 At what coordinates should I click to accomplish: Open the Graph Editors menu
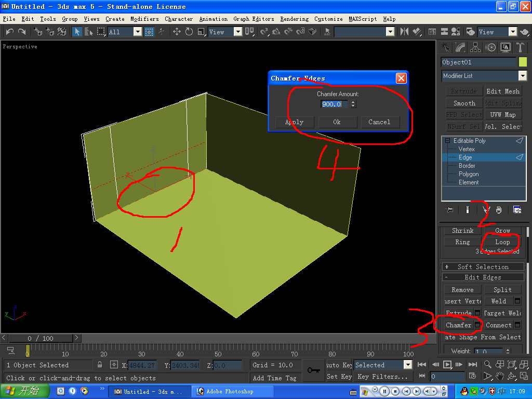pos(254,19)
